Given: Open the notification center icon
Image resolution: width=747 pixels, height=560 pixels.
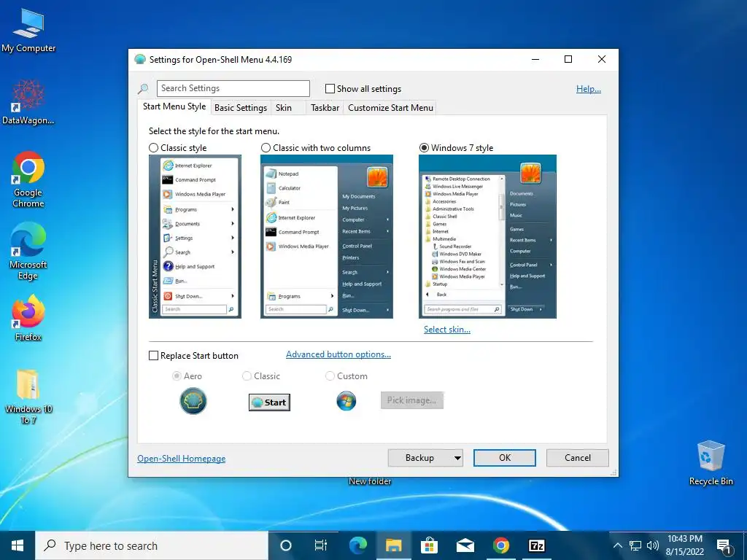Looking at the screenshot, I should pos(724,546).
